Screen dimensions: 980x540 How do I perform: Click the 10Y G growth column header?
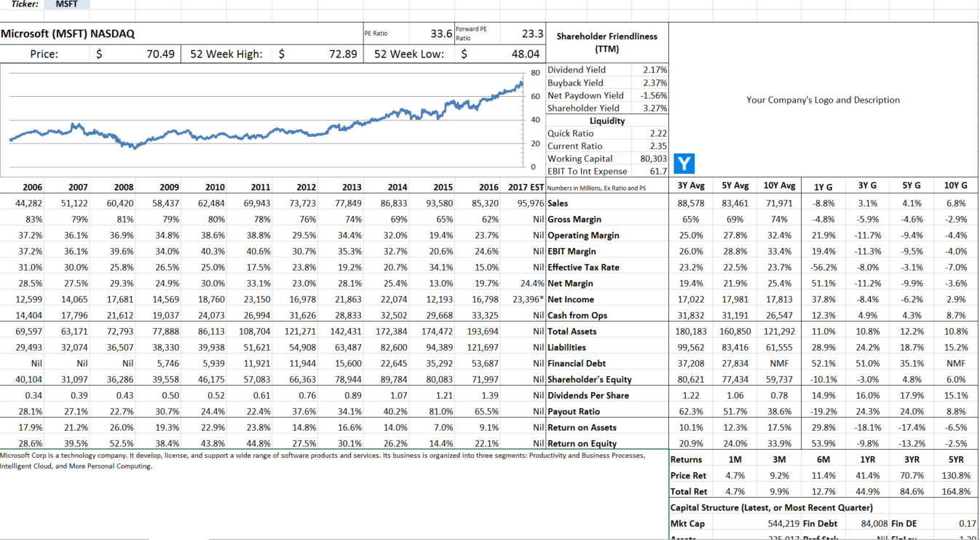tap(955, 186)
